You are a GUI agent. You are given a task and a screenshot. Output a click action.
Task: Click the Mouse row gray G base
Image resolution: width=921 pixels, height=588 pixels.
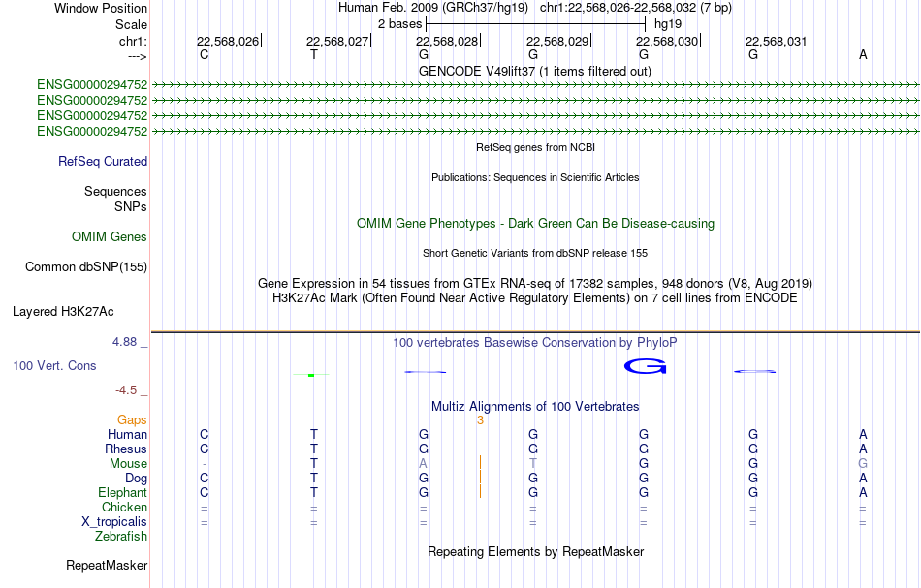tap(863, 464)
